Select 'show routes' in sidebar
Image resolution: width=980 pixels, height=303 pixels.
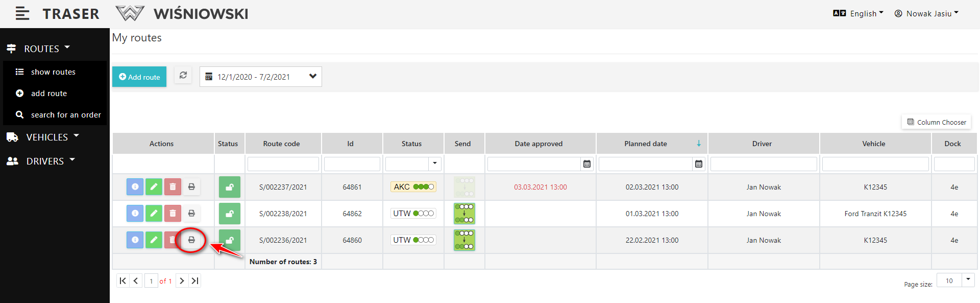pyautogui.click(x=53, y=72)
